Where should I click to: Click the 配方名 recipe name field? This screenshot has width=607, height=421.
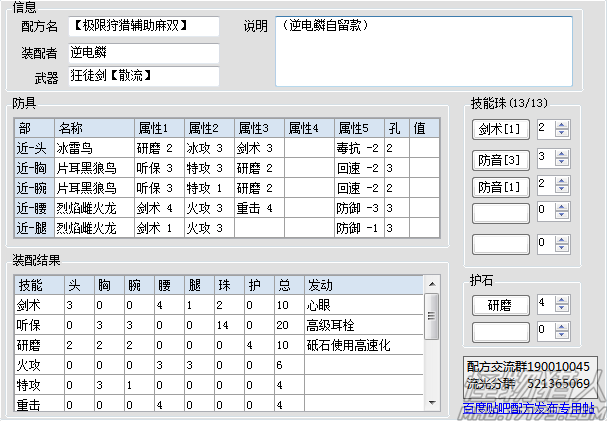pyautogui.click(x=143, y=25)
